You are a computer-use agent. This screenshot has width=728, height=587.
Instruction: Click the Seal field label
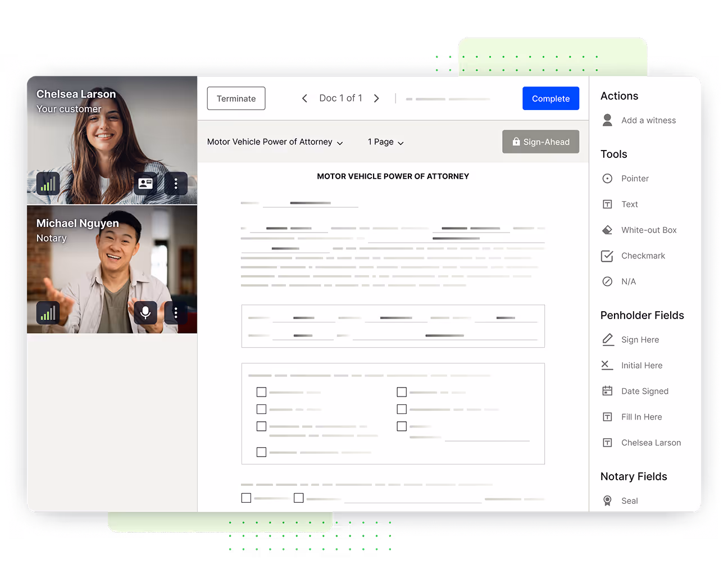[630, 501]
